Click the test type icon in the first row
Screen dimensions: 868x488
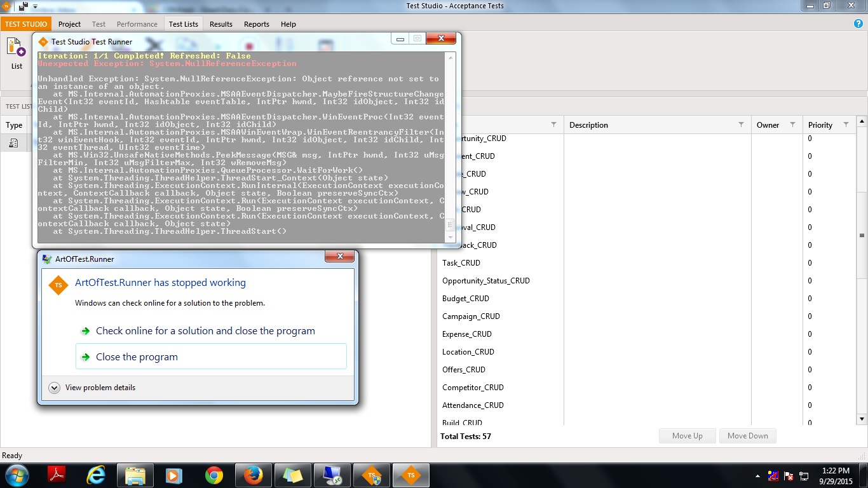click(x=13, y=143)
